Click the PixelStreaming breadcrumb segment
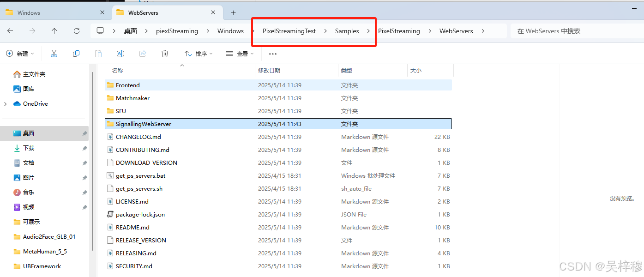The height and width of the screenshot is (277, 644). pos(399,31)
